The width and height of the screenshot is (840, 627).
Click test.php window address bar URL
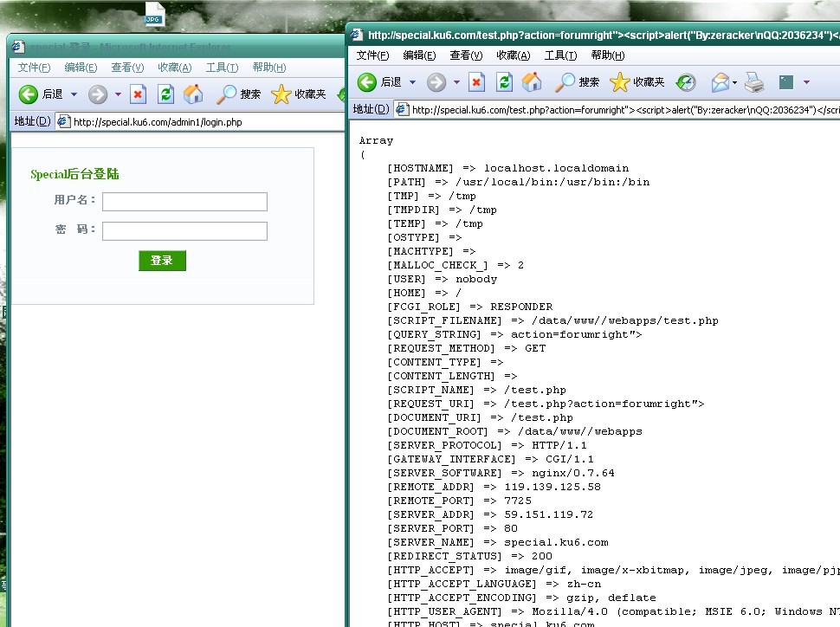click(626, 110)
